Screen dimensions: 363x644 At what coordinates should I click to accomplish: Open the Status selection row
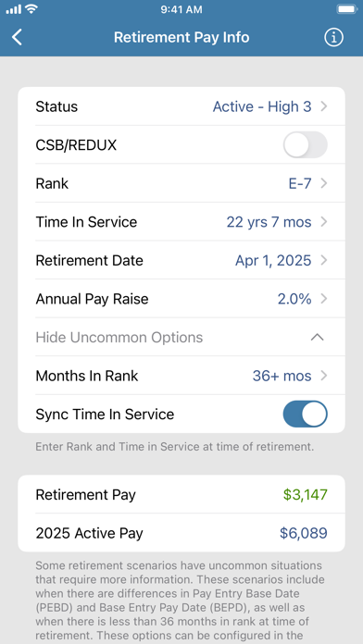181,106
